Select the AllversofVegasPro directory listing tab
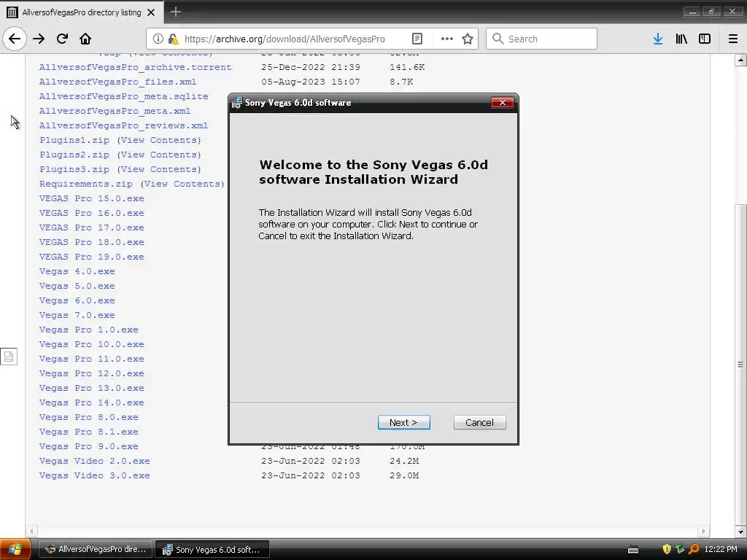747x560 pixels. 82,12
